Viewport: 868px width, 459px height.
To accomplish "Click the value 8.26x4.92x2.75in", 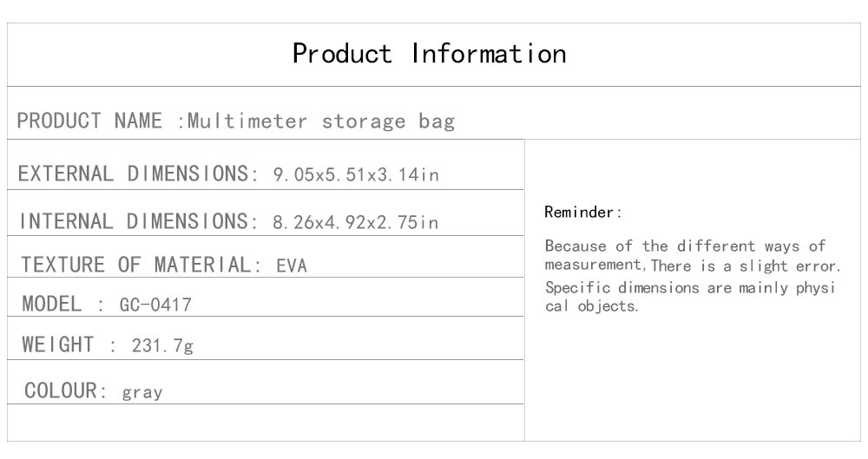I will tap(356, 223).
